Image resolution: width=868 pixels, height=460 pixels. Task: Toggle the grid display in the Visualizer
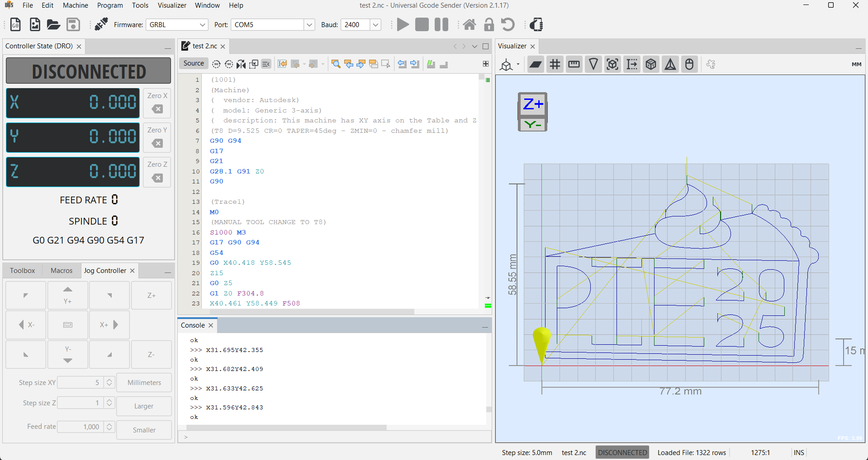[x=555, y=64]
